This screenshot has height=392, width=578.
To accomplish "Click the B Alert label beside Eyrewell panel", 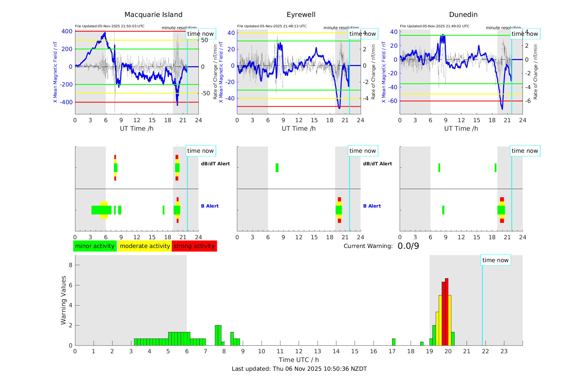I will coord(372,206).
